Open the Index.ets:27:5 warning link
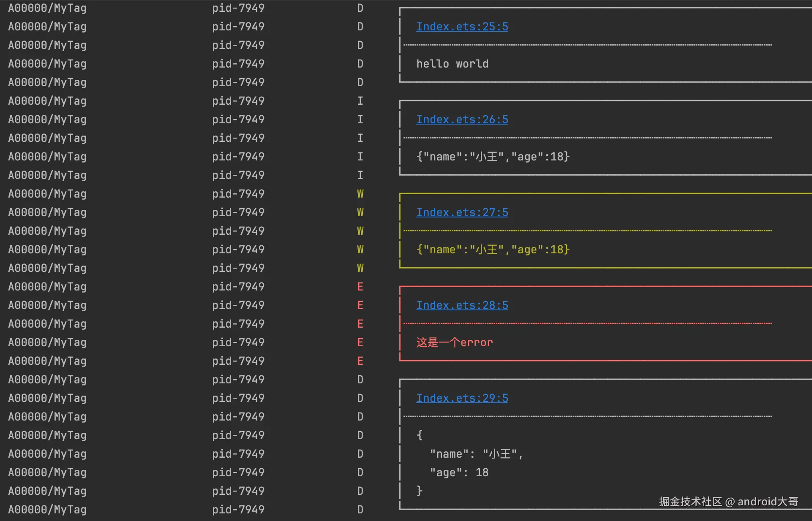812x521 pixels. coord(462,212)
